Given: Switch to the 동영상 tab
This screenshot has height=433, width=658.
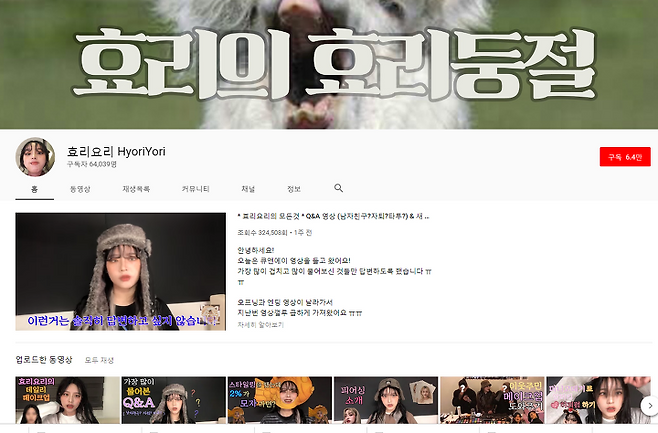Looking at the screenshot, I should pyautogui.click(x=80, y=189).
